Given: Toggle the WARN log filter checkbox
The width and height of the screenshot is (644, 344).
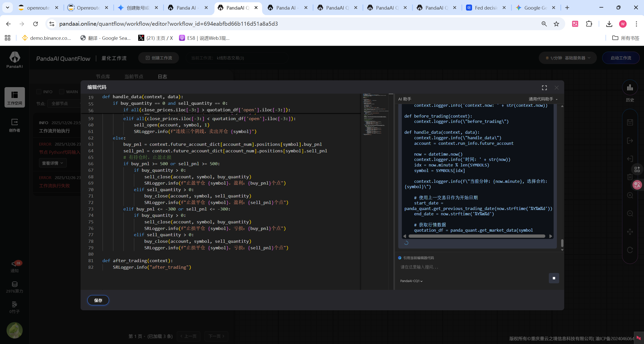Looking at the screenshot, I should 62,92.
